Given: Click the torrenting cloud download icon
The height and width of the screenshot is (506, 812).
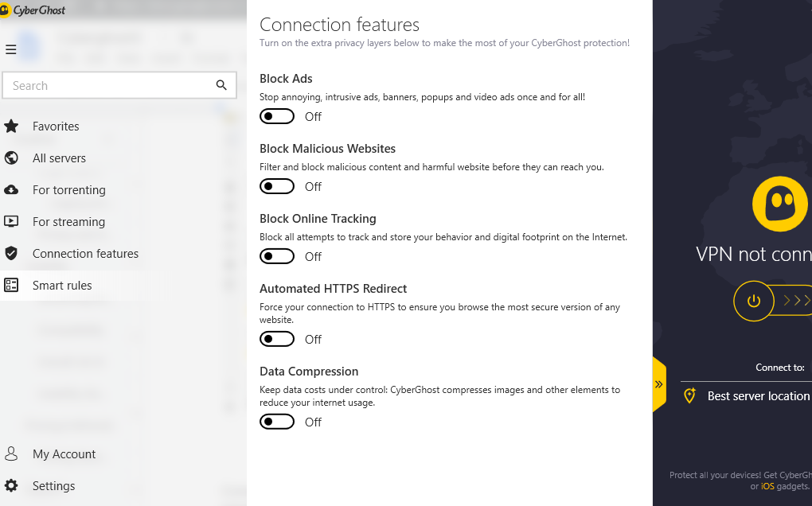Looking at the screenshot, I should pos(11,190).
